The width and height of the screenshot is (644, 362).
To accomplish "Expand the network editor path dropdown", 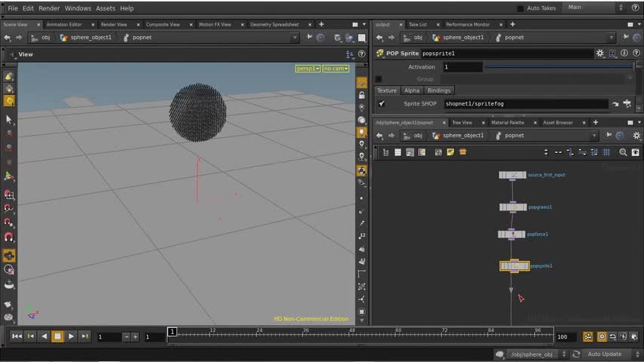I will tap(594, 136).
